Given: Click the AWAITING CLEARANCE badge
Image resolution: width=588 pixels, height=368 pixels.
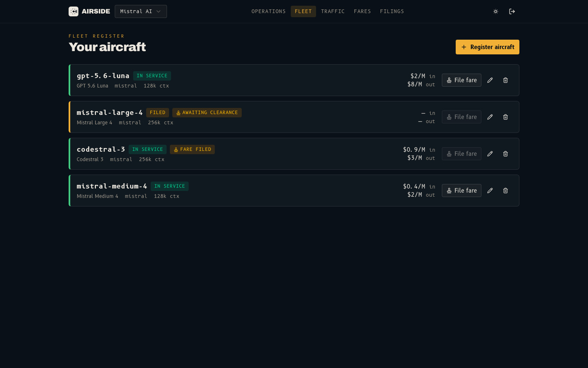Looking at the screenshot, I should pos(207,112).
